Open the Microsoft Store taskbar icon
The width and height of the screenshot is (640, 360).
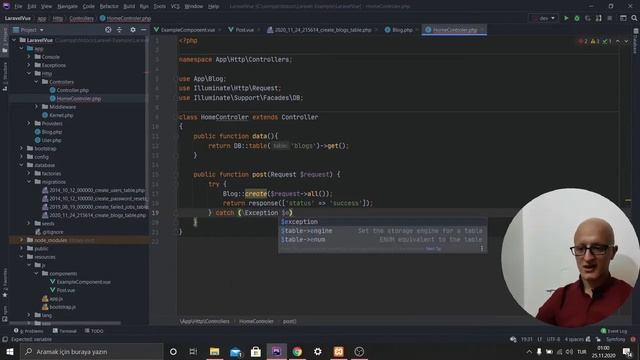click(256, 351)
